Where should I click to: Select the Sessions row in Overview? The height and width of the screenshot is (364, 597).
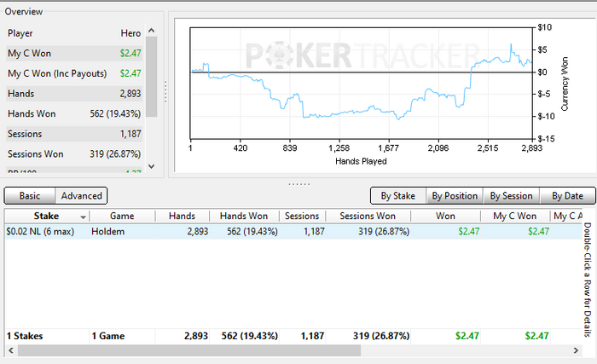[x=74, y=134]
